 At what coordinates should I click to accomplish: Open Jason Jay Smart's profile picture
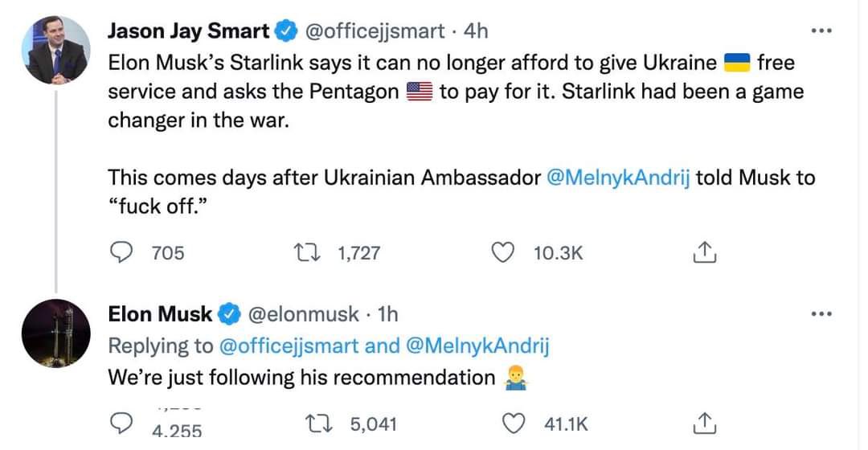coord(55,50)
